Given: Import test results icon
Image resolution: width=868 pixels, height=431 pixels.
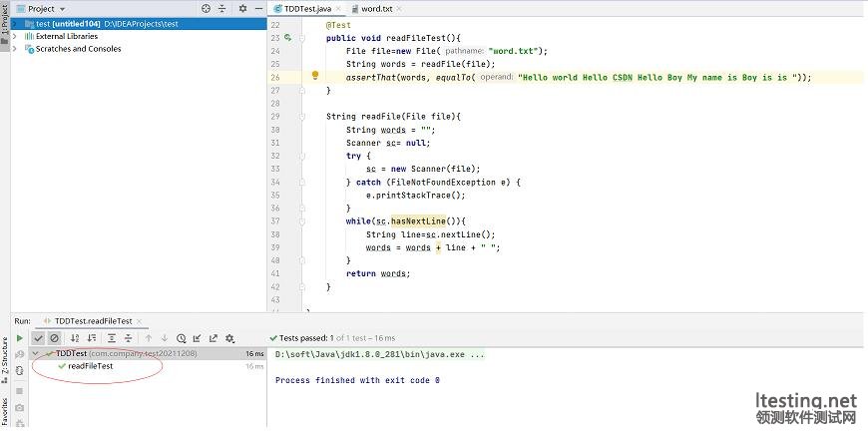Looking at the screenshot, I should (198, 338).
